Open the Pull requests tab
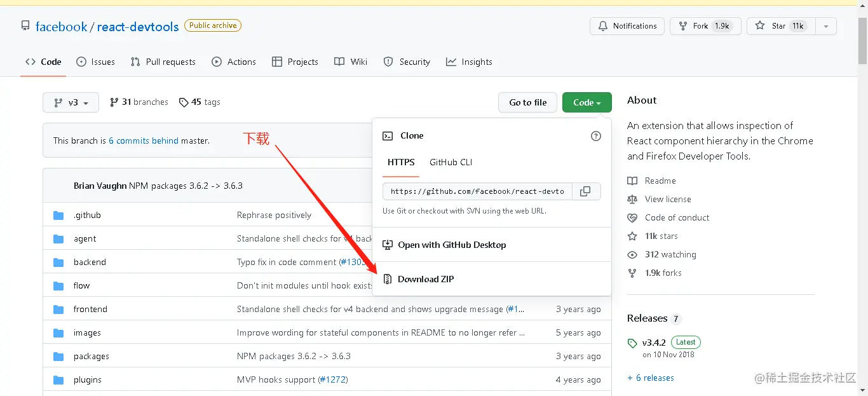 [x=163, y=62]
